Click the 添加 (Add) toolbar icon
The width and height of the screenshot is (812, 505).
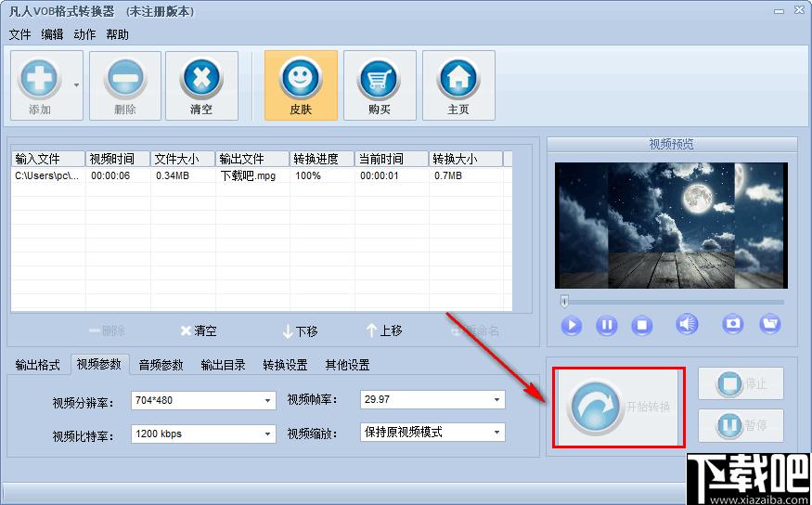pos(39,80)
